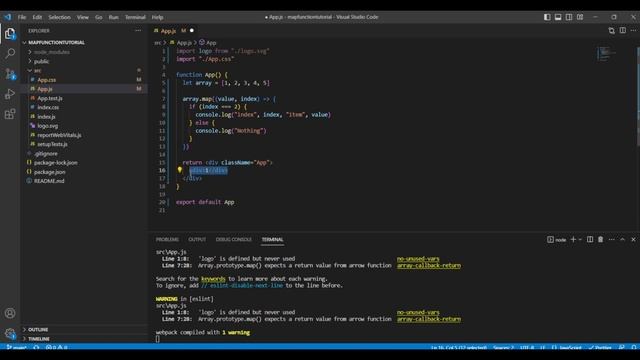Image resolution: width=640 pixels, height=360 pixels.
Task: Open the terminal panel ellipsis menu
Action: pos(611,240)
